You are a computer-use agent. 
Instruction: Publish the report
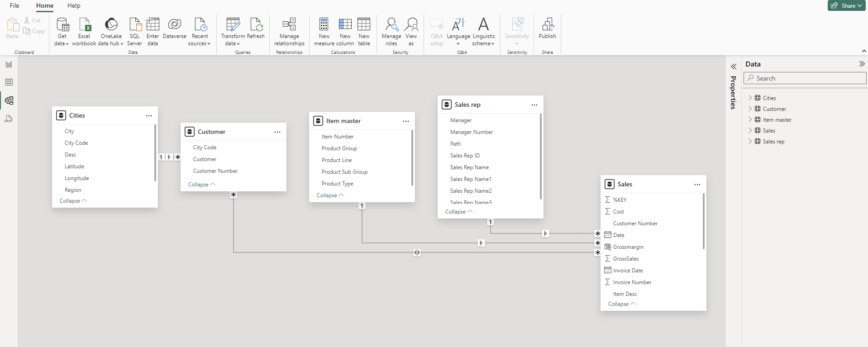point(548,29)
